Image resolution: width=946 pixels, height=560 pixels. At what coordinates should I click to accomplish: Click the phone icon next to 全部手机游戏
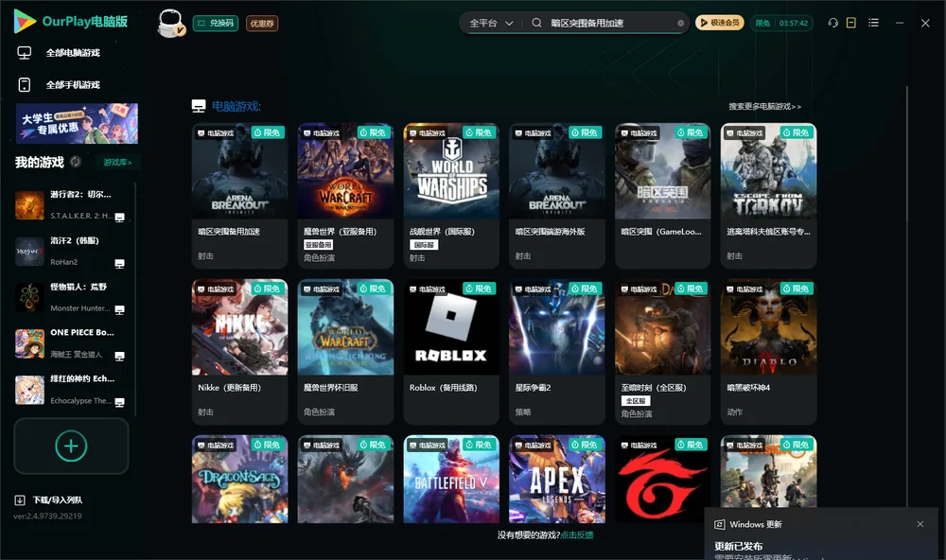pyautogui.click(x=25, y=84)
